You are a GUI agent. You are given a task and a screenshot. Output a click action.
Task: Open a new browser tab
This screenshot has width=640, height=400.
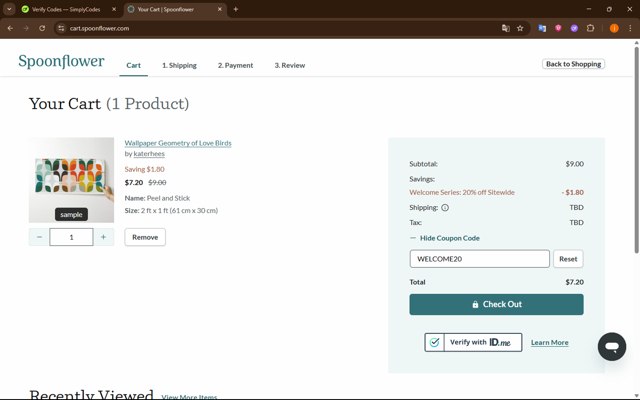236,9
